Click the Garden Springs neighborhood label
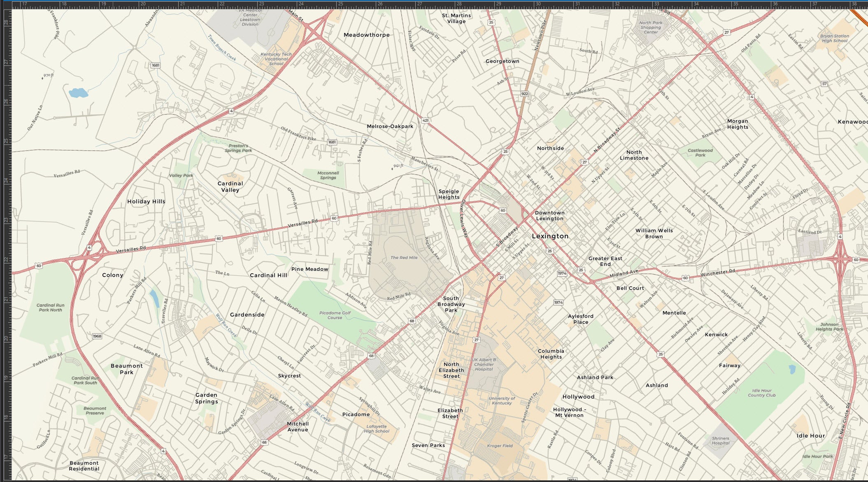The width and height of the screenshot is (868, 482). 206,398
